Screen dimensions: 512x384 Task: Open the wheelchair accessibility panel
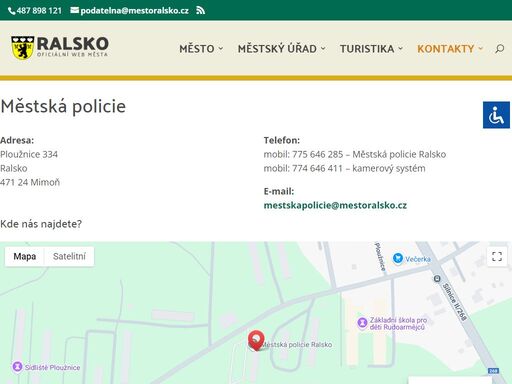[496, 115]
